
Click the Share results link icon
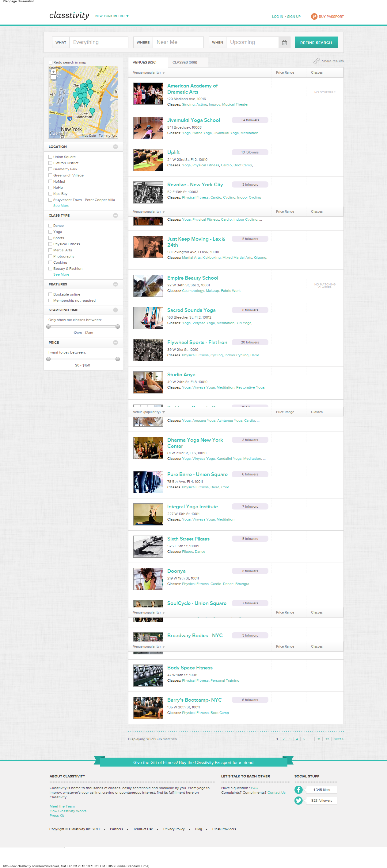coord(316,61)
